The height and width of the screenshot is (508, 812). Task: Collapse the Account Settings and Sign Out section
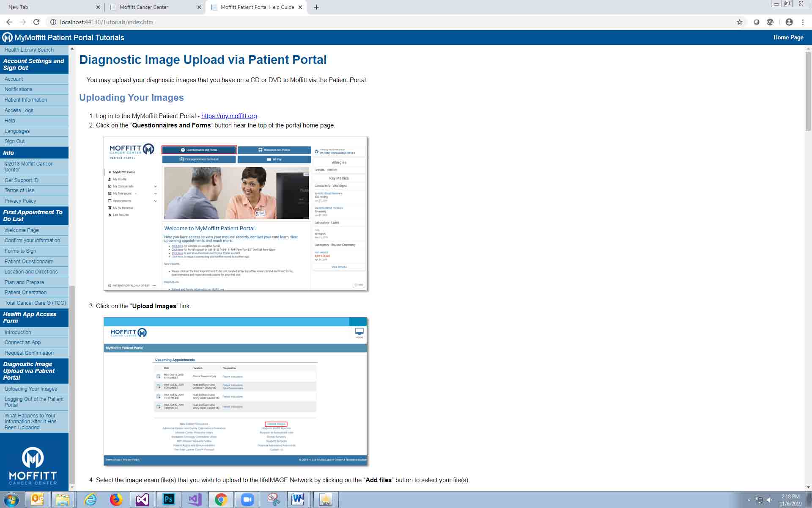[33, 64]
